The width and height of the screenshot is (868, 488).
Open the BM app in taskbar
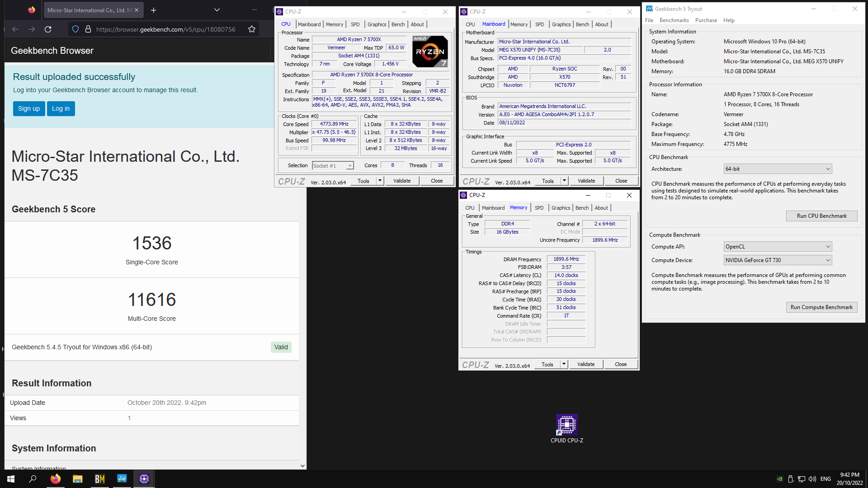(100, 479)
